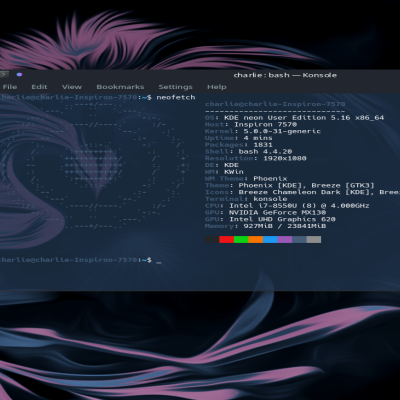This screenshot has height=400, width=400.
Task: Click the WM Theme value 'Phoenix'
Action: coord(270,178)
